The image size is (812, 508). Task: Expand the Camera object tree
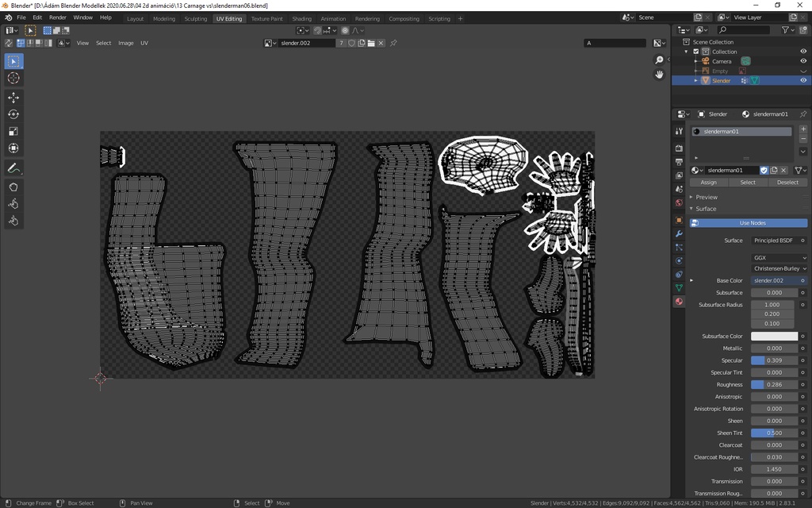pos(696,61)
